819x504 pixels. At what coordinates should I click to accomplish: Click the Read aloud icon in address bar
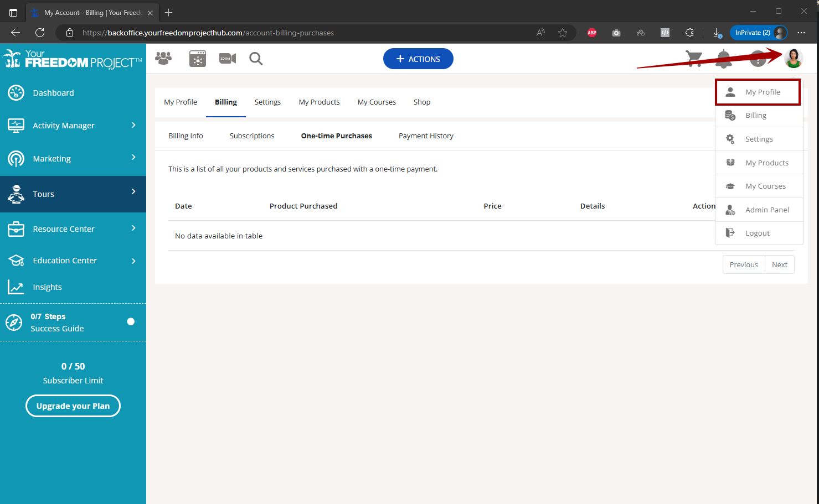pos(540,33)
